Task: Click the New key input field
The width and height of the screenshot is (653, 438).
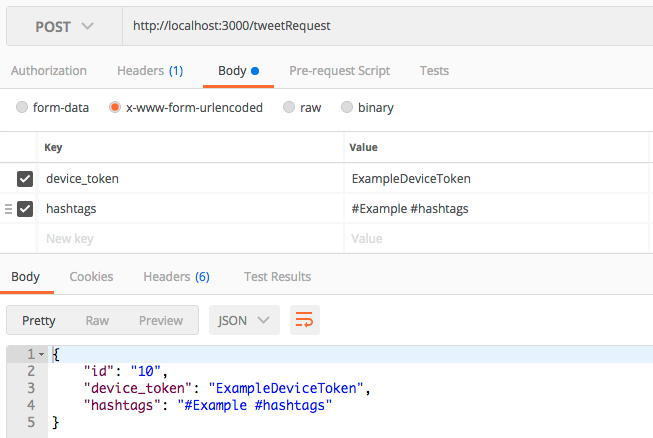Action: (x=191, y=239)
